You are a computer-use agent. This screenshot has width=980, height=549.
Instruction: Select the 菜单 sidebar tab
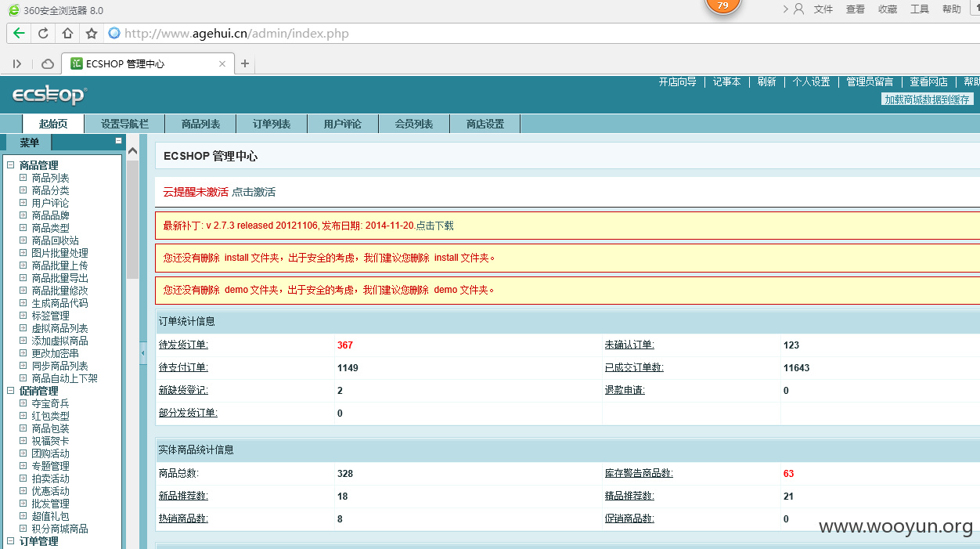[x=29, y=143]
